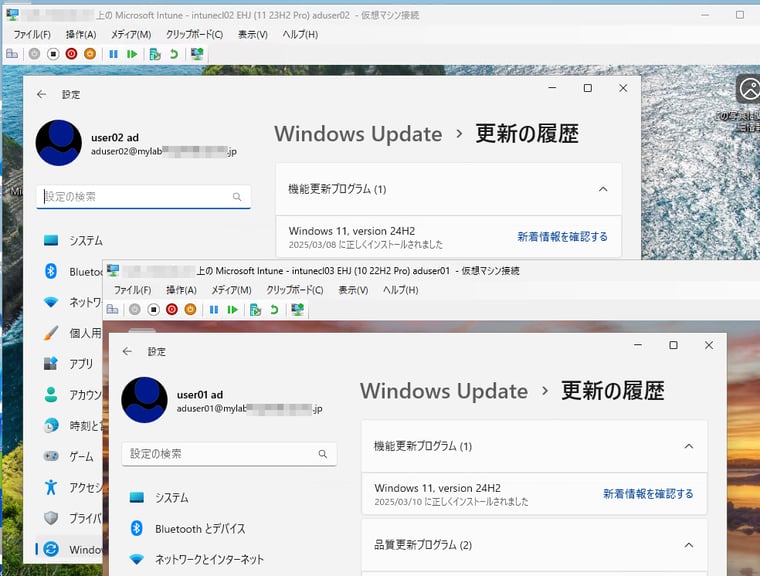Viewport: 760px width, 576px height.
Task: Click Start icon in intunecl03 VM toolbar
Action: [135, 309]
